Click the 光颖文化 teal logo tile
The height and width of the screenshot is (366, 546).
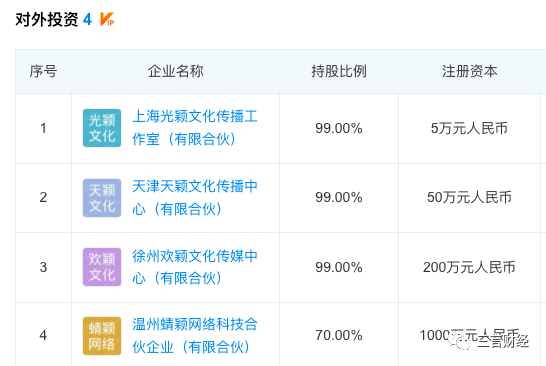pos(102,128)
